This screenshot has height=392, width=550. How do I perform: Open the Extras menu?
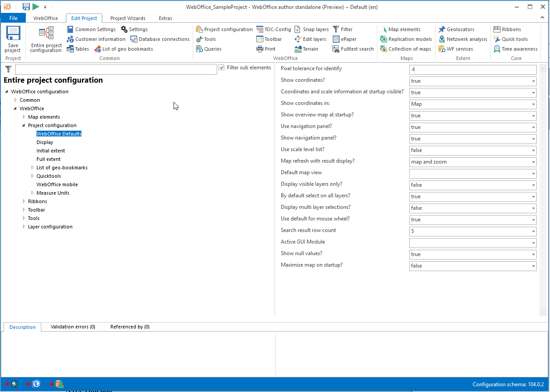(165, 18)
